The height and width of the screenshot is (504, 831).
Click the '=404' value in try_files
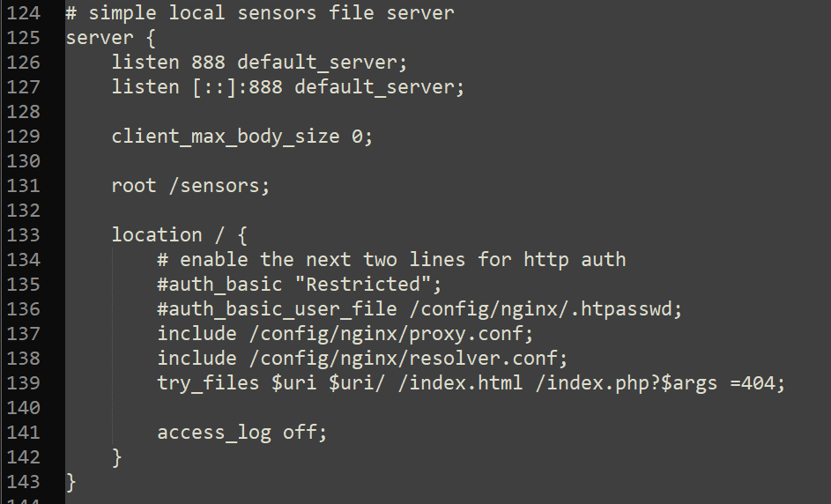click(752, 383)
